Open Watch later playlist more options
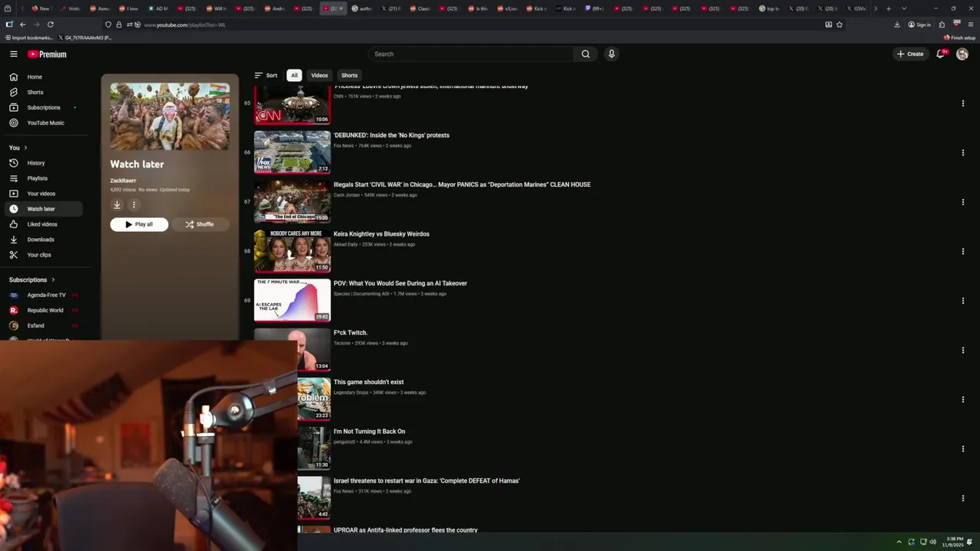 [x=133, y=204]
